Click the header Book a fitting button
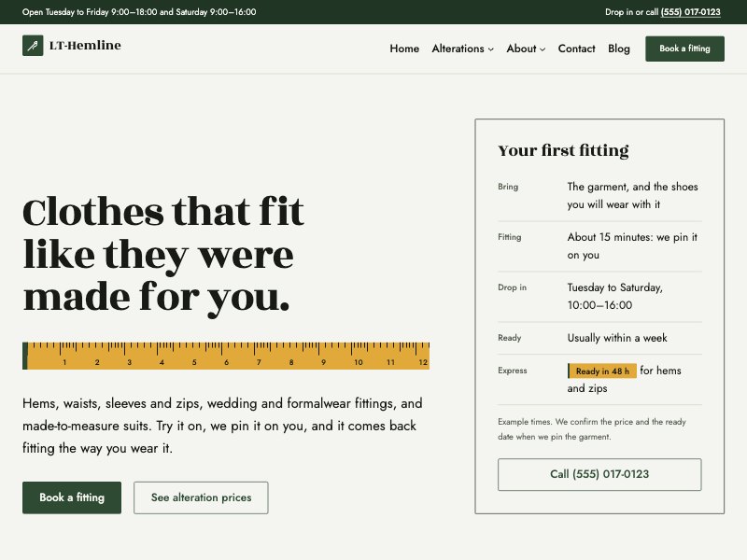 click(684, 49)
